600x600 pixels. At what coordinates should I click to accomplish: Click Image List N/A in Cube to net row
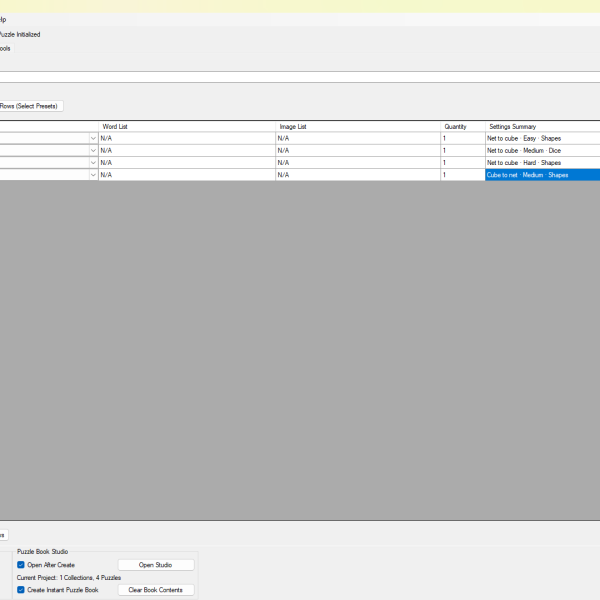pyautogui.click(x=358, y=175)
